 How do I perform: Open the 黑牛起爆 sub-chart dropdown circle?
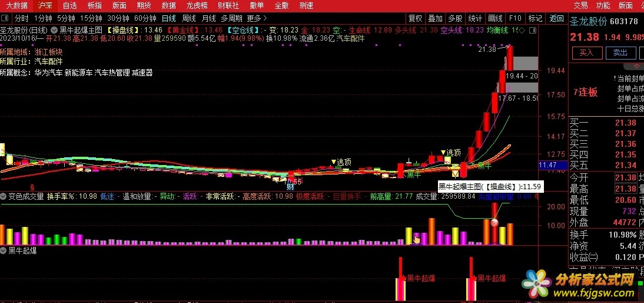click(4, 251)
